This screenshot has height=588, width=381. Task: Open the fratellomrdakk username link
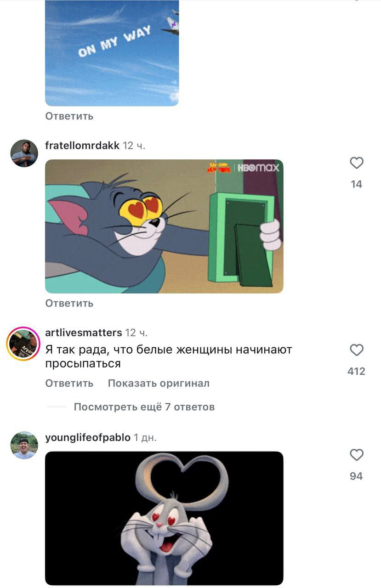[82, 146]
